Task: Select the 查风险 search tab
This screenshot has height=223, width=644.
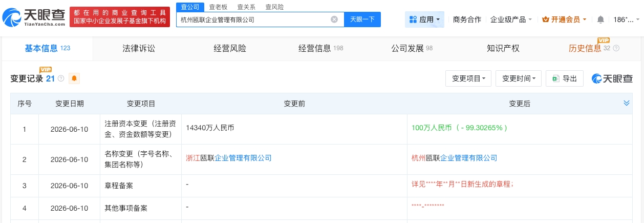Action: (x=274, y=7)
